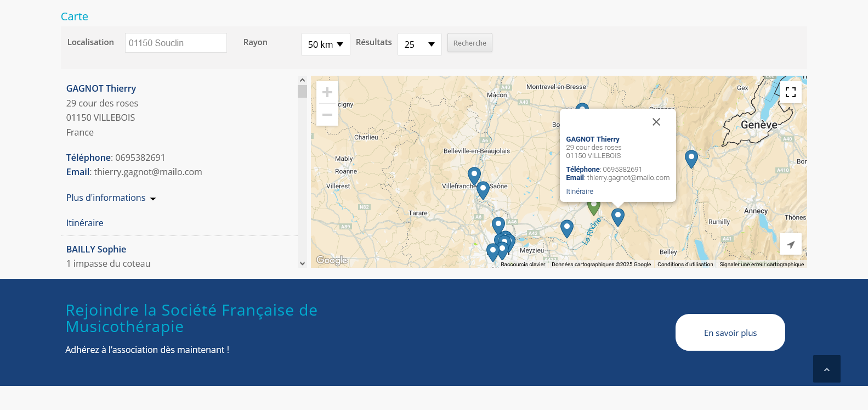Click the green map marker
868x410 pixels.
coord(594,207)
